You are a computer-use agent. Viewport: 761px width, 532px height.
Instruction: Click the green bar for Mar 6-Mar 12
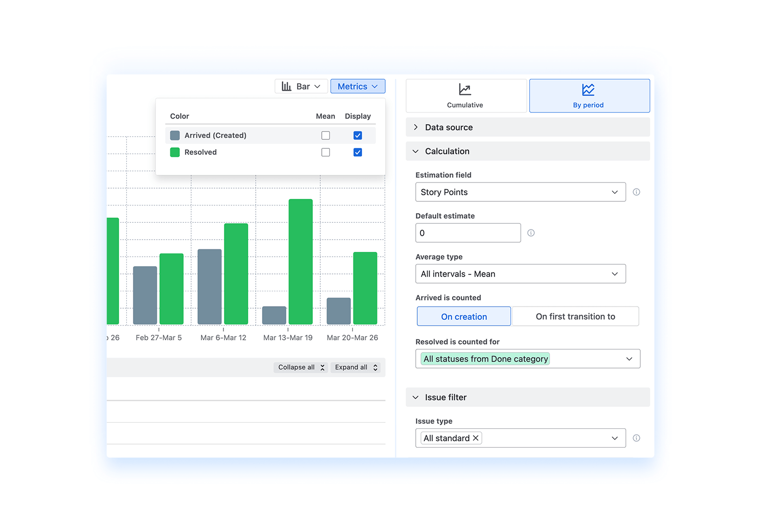(x=236, y=274)
